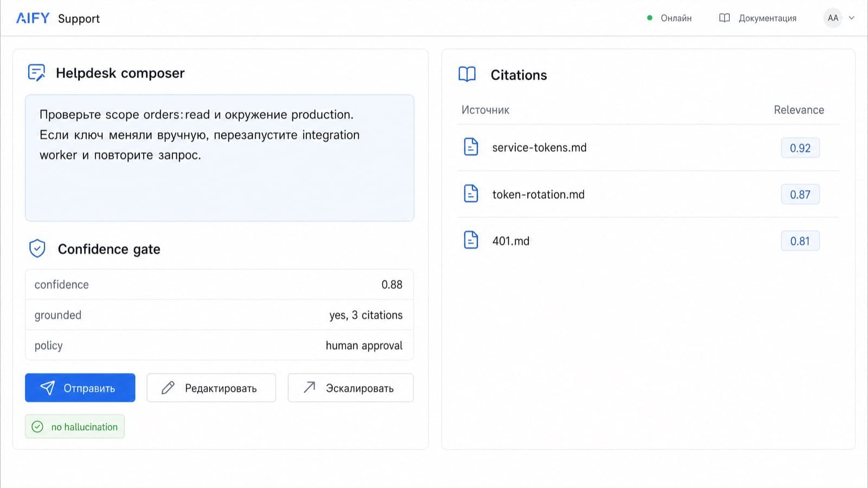Click the Relevance column header
The width and height of the screenshot is (868, 488).
pyautogui.click(x=799, y=110)
